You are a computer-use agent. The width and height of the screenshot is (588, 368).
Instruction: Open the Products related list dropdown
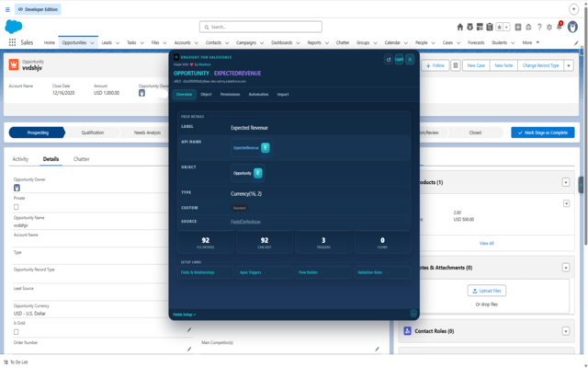coord(566,182)
